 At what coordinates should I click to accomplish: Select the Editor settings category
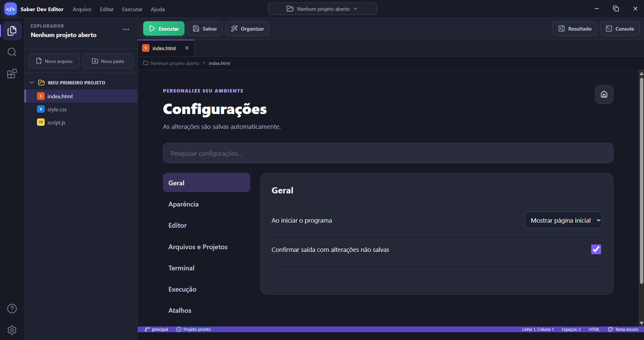[x=206, y=225]
